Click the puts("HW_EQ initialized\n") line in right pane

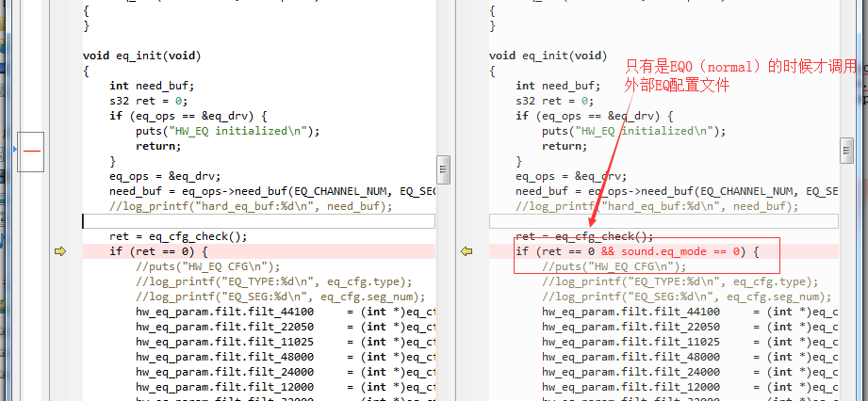634,131
